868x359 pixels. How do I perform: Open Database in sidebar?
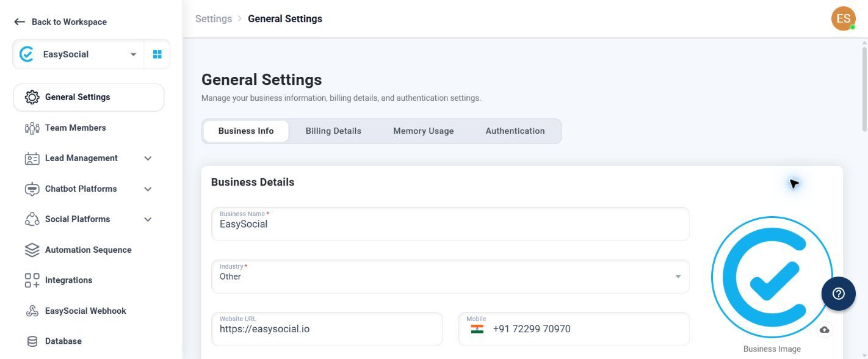pos(89,341)
